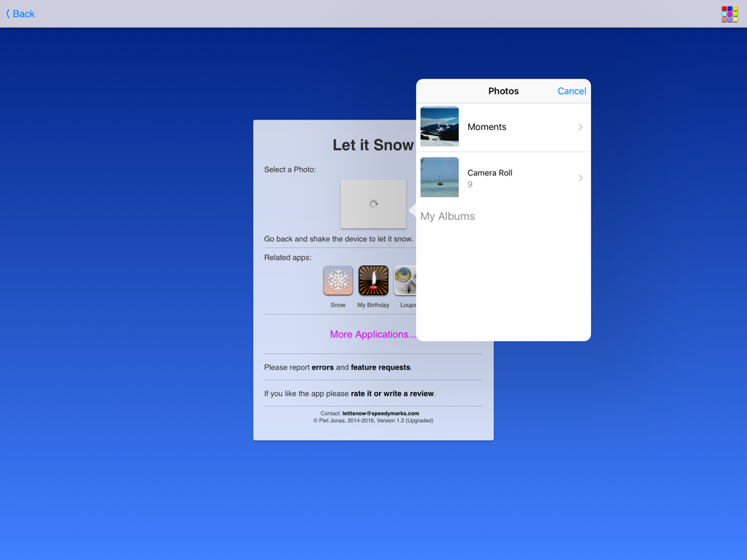Tap the Camera Roll count 9
This screenshot has height=560, width=747.
click(x=470, y=184)
